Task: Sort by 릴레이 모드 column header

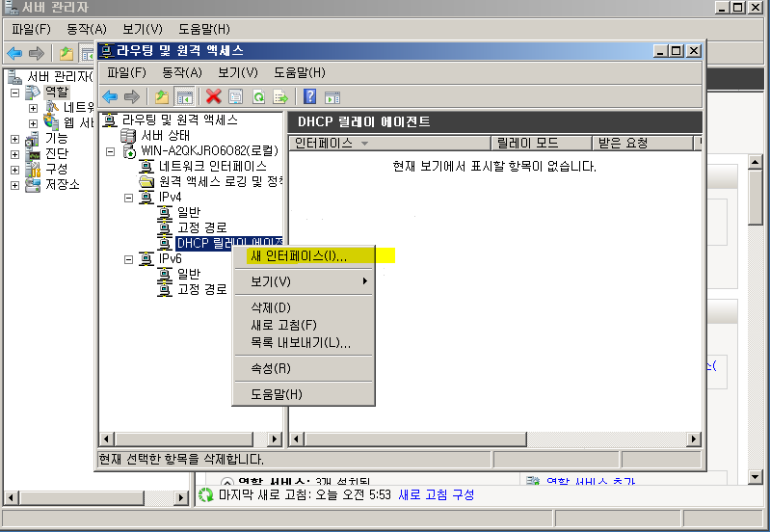Action: (x=542, y=143)
